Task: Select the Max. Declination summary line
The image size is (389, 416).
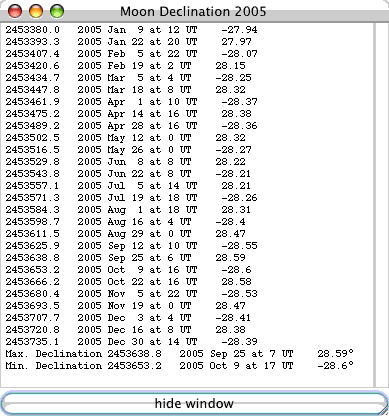Action: [x=179, y=353]
